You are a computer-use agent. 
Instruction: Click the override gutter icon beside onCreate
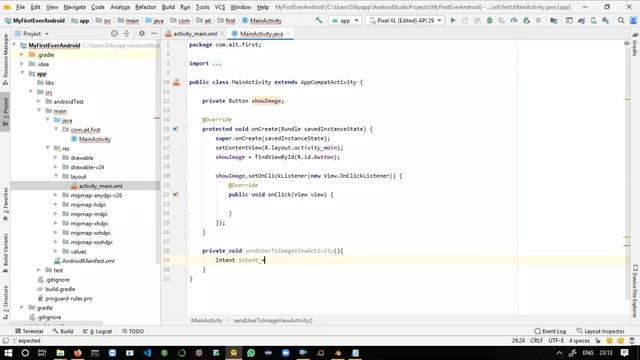click(175, 129)
